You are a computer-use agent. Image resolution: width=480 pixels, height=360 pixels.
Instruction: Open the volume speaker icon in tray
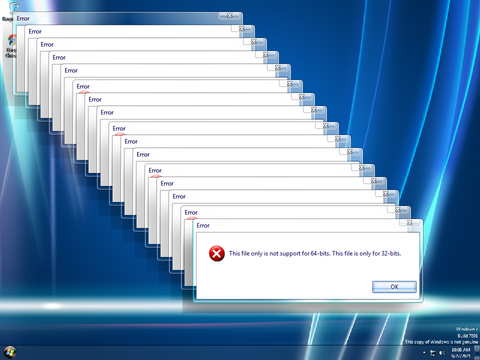[442, 353]
